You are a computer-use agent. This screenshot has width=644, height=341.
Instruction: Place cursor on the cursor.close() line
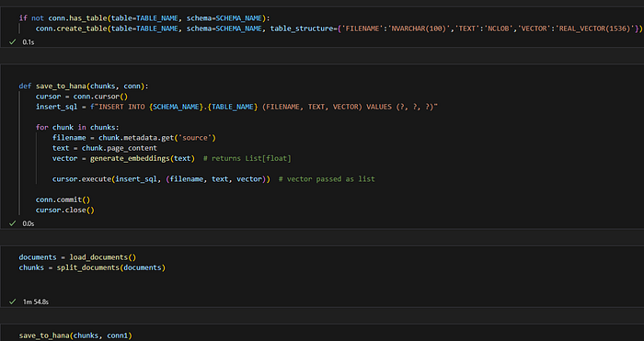pyautogui.click(x=65, y=210)
